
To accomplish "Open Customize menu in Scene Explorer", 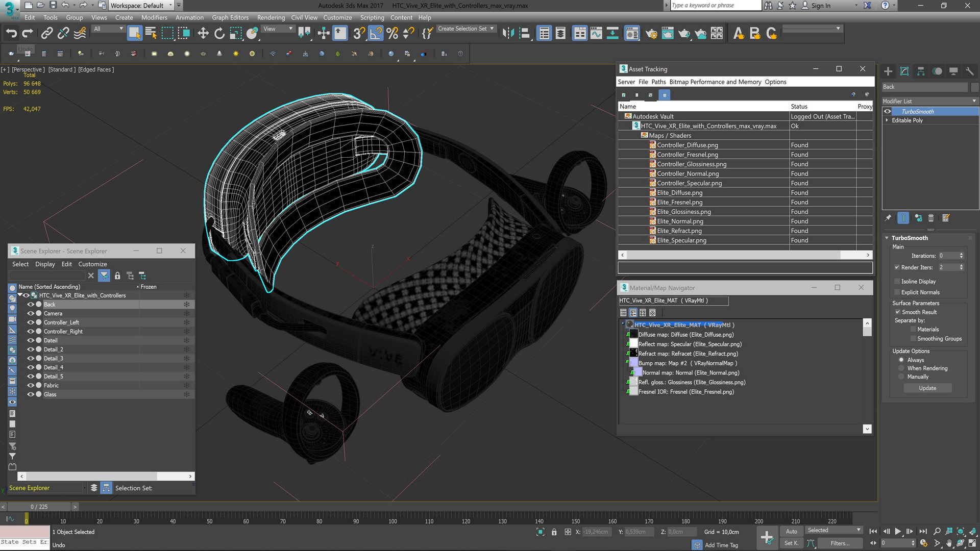I will (x=92, y=264).
